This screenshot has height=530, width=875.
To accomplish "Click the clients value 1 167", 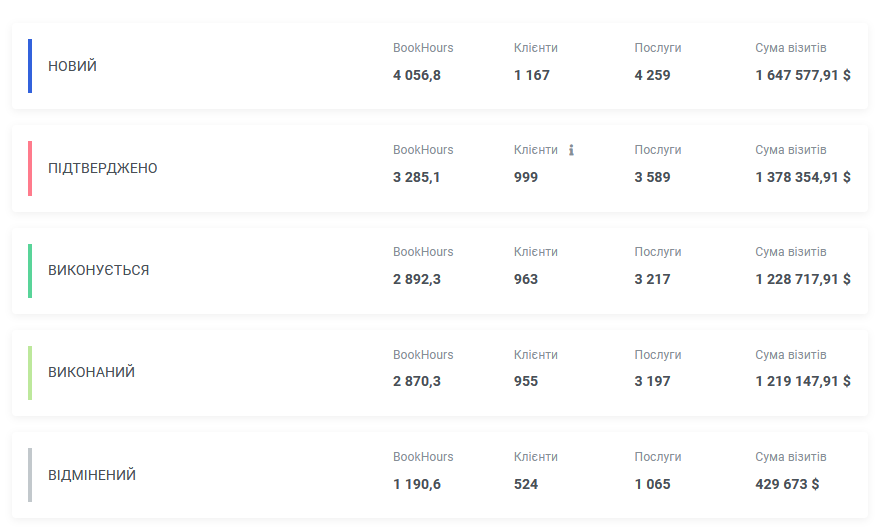I will click(532, 75).
